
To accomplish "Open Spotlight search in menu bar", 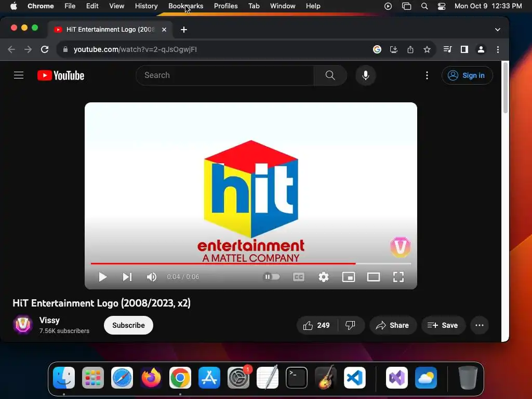I will tap(424, 6).
